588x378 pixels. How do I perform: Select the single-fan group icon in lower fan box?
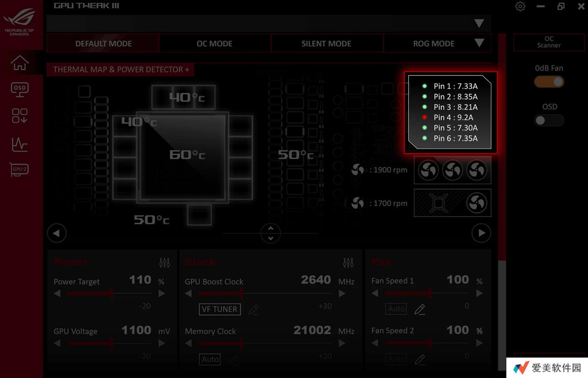(477, 203)
